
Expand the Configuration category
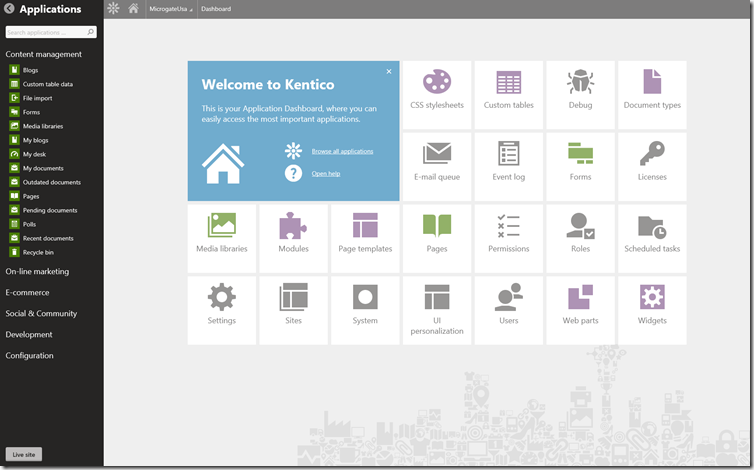click(29, 356)
